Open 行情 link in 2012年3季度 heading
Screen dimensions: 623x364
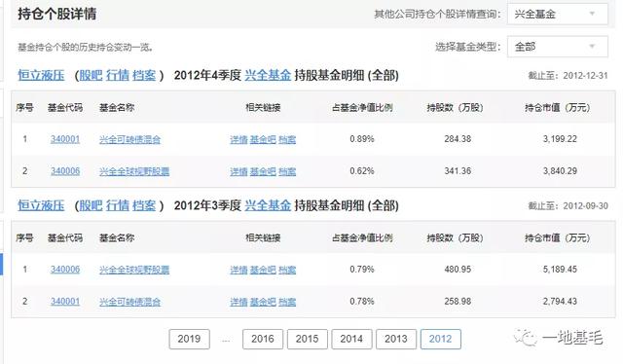(x=118, y=205)
